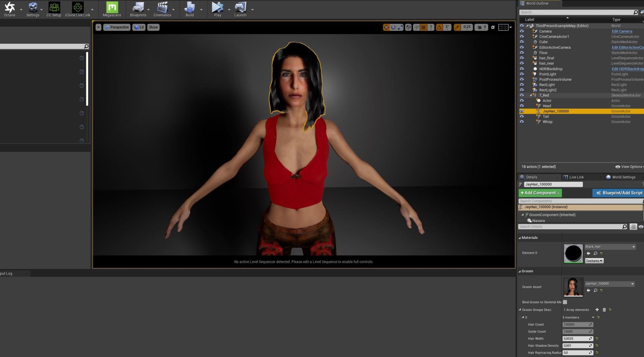This screenshot has height=357, width=644.
Task: Click the Octane toolbar icon
Action: click(x=10, y=9)
